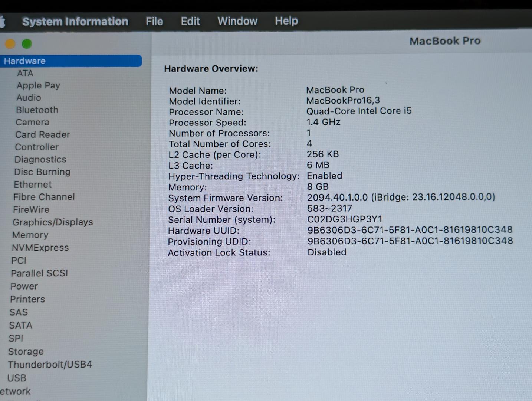Image resolution: width=532 pixels, height=401 pixels.
Task: Select ATA in the sidebar
Action: click(x=25, y=73)
